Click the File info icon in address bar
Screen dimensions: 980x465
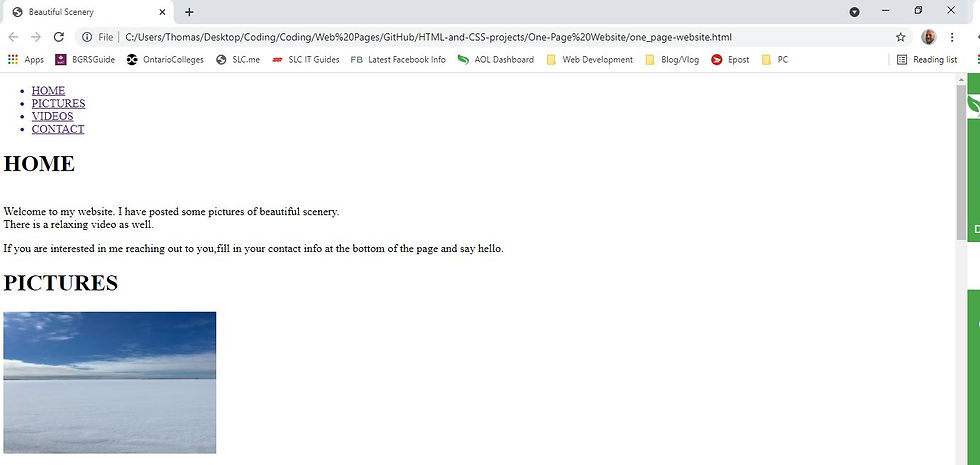click(x=87, y=37)
